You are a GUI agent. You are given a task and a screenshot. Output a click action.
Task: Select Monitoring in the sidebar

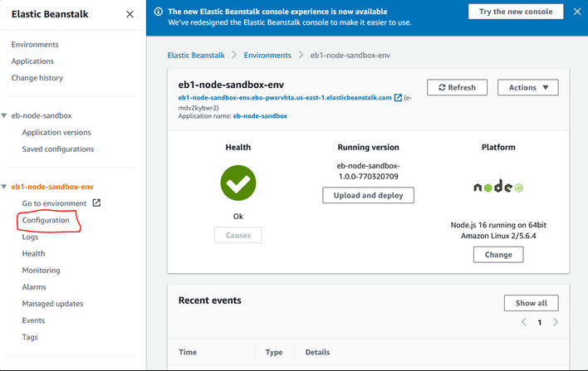(41, 271)
